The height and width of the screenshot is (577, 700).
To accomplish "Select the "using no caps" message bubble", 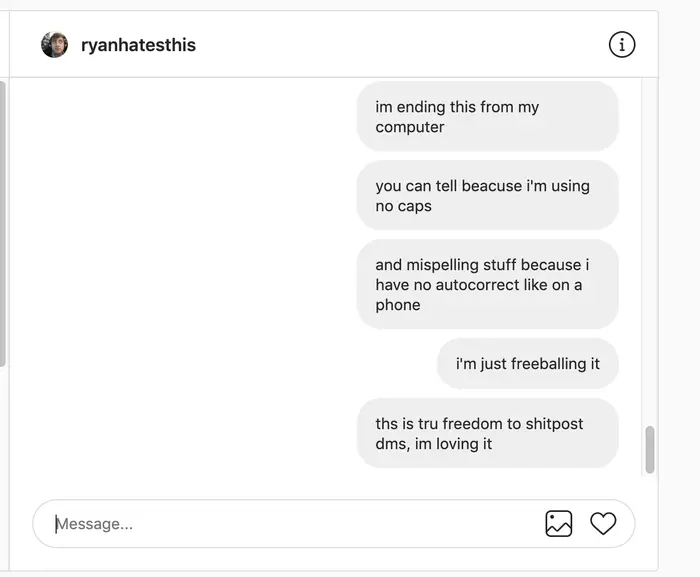I will click(x=487, y=196).
